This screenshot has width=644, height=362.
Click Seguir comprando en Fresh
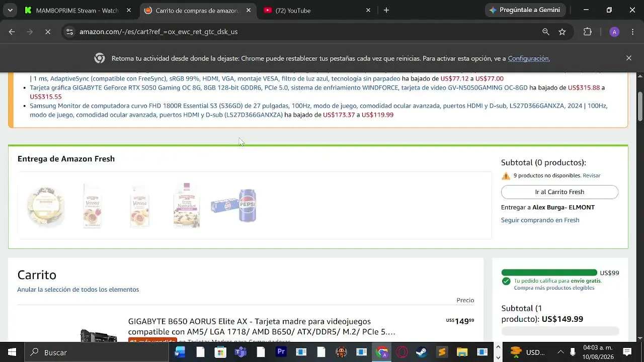point(540,220)
